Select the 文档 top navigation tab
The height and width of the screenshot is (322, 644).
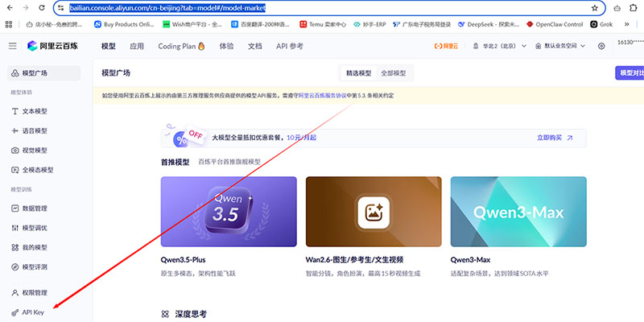(254, 47)
